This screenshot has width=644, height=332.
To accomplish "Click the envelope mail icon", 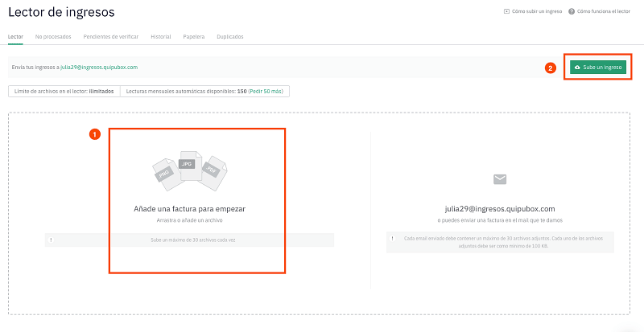I will pyautogui.click(x=500, y=179).
